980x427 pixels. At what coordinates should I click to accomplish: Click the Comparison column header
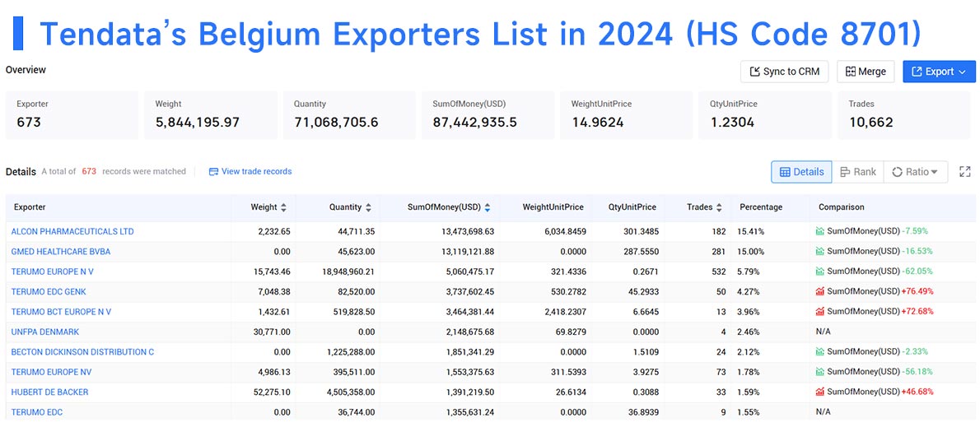[x=842, y=207]
